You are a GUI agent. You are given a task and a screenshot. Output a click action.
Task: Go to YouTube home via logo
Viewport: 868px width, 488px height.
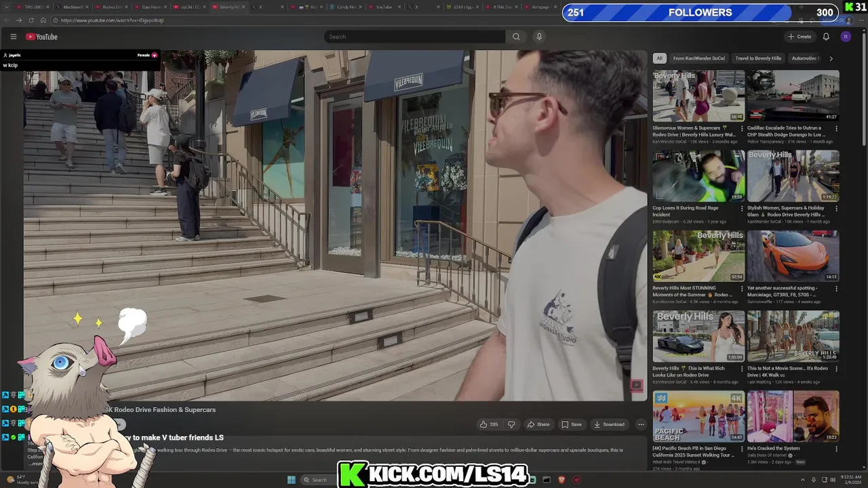42,37
